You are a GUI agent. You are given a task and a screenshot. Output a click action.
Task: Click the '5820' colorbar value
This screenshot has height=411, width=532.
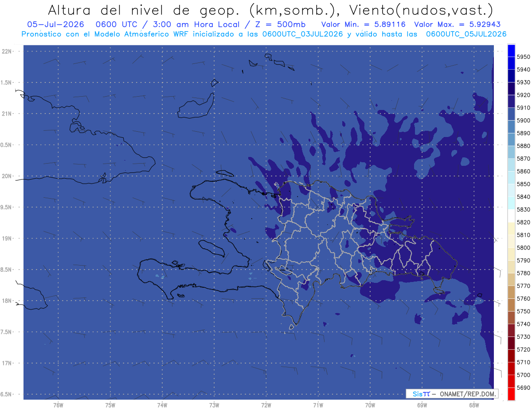[x=524, y=222]
